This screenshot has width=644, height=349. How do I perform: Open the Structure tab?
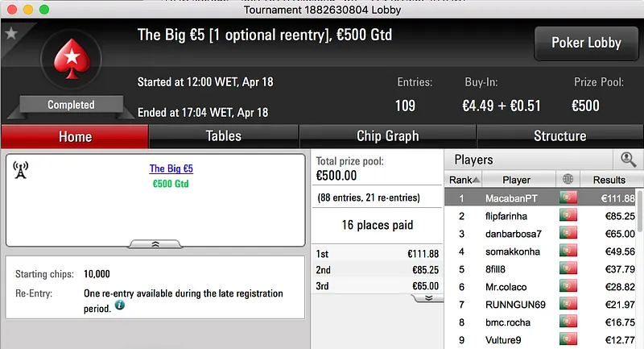click(x=559, y=136)
